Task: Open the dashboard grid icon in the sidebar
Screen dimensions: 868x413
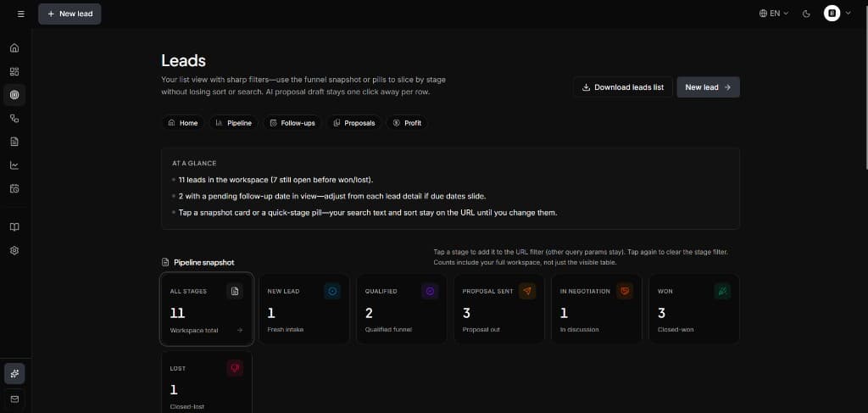Action: 14,71
